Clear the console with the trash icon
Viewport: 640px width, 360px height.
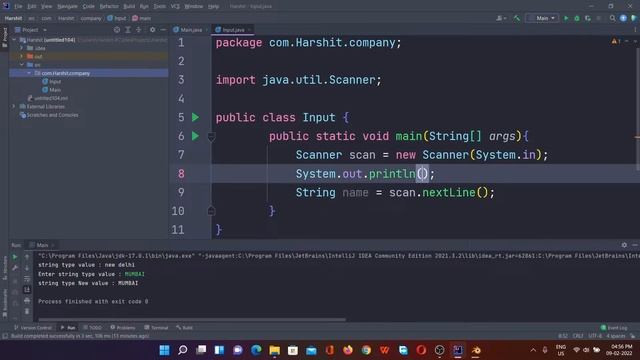pos(27,311)
